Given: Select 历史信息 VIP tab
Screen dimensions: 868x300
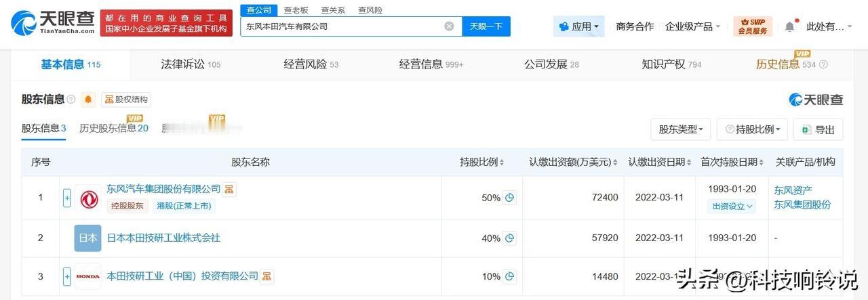Looking at the screenshot, I should point(785,64).
